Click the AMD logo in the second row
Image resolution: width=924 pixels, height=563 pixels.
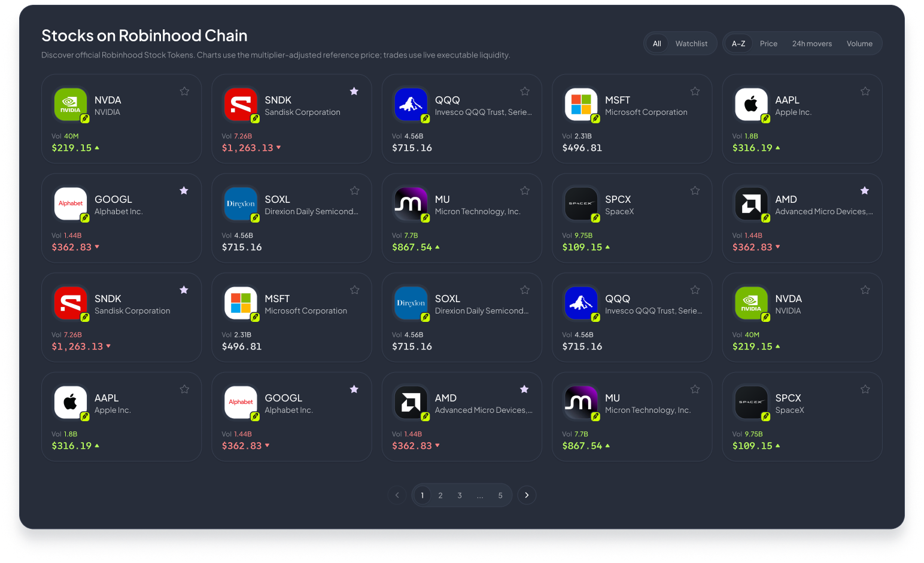[752, 204]
